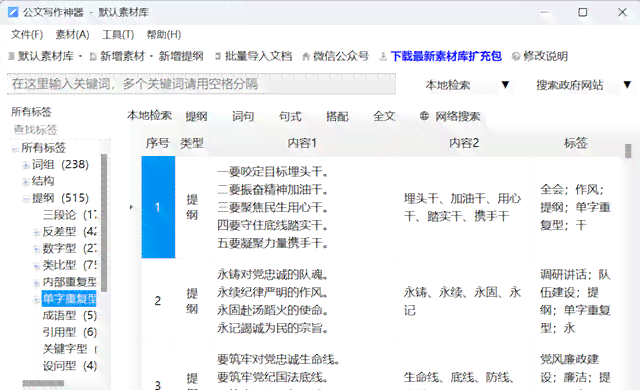Click the 新增素材 toolbar button

click(118, 56)
